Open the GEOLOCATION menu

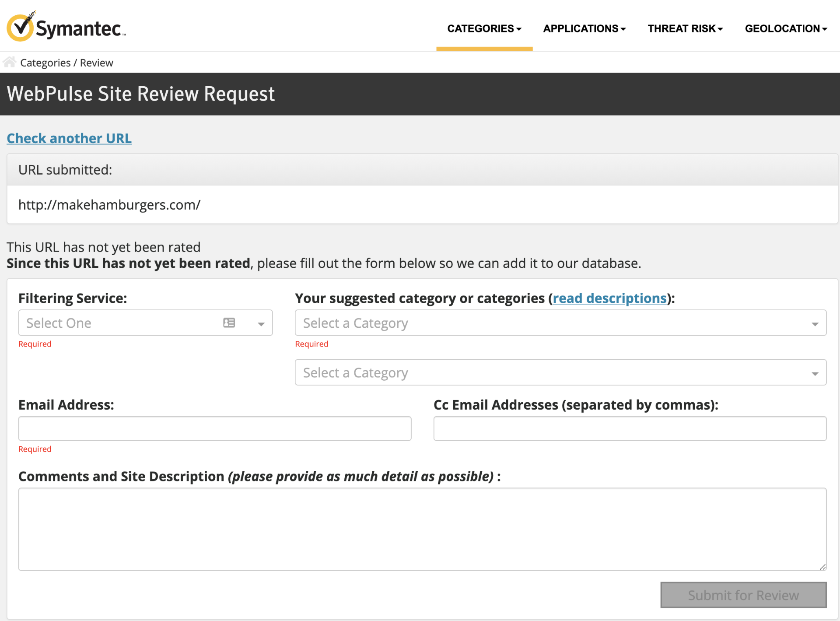coord(786,28)
